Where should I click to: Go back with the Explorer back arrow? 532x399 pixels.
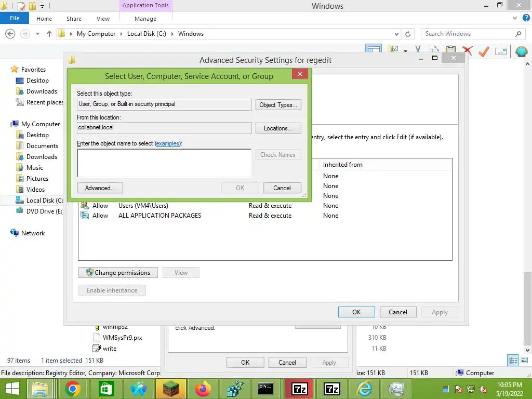point(10,34)
